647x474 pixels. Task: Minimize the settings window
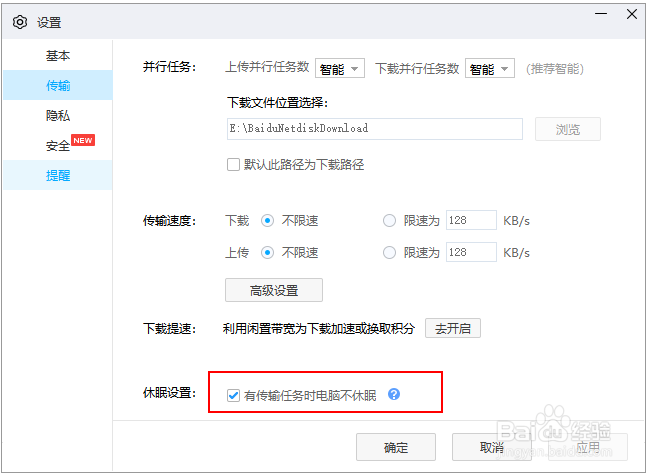click(x=601, y=14)
